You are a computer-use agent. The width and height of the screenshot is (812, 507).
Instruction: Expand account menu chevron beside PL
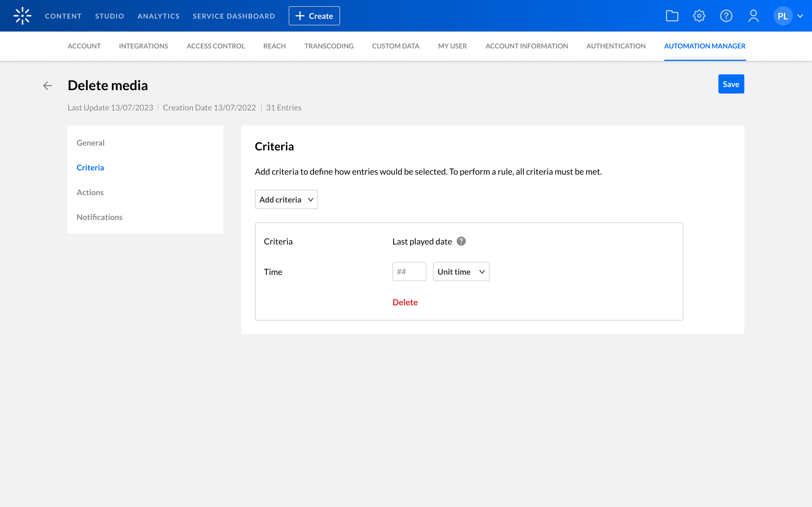click(800, 16)
